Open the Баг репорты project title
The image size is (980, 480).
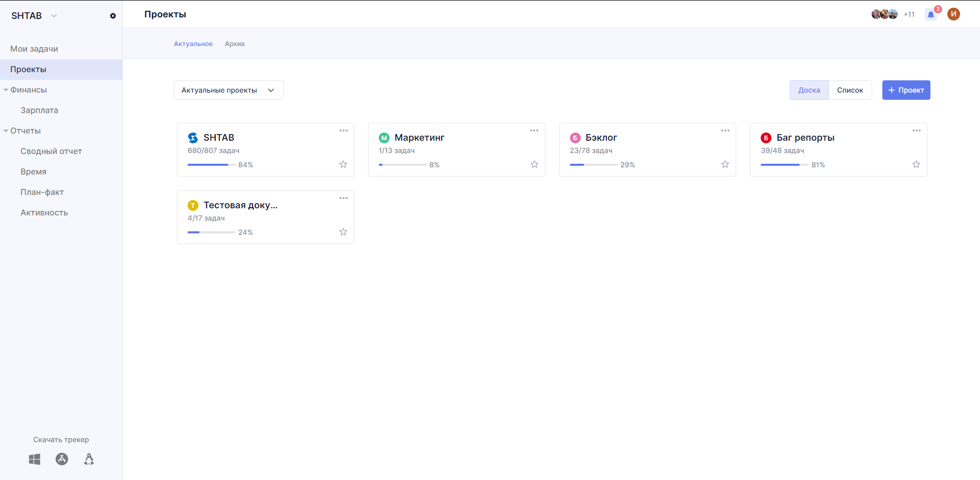pos(806,138)
